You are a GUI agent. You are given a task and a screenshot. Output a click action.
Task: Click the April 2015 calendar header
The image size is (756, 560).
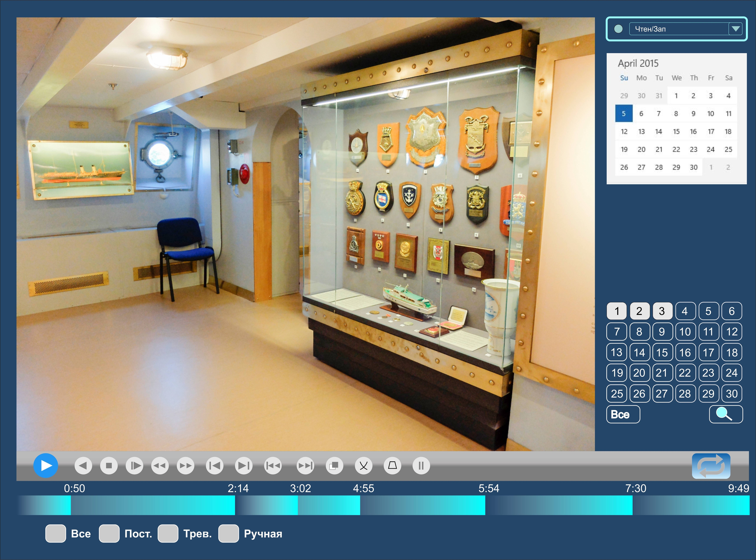tap(638, 63)
